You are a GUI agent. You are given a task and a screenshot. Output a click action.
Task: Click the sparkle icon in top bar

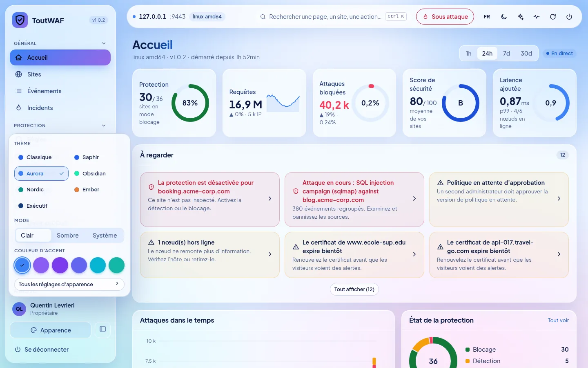tap(520, 17)
